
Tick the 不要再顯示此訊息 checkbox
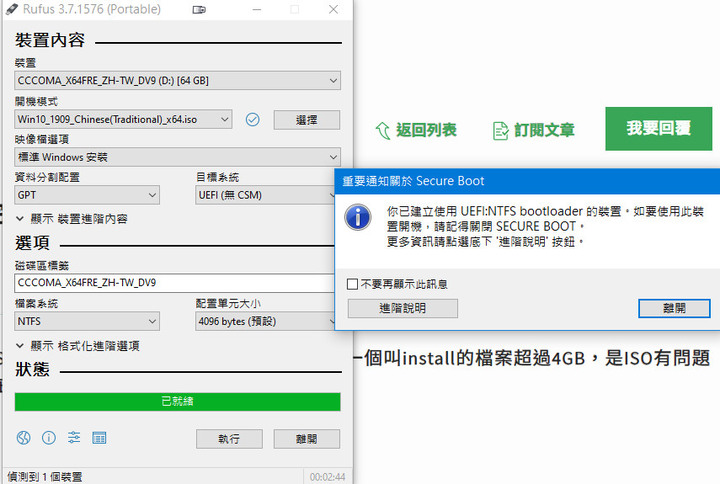352,284
